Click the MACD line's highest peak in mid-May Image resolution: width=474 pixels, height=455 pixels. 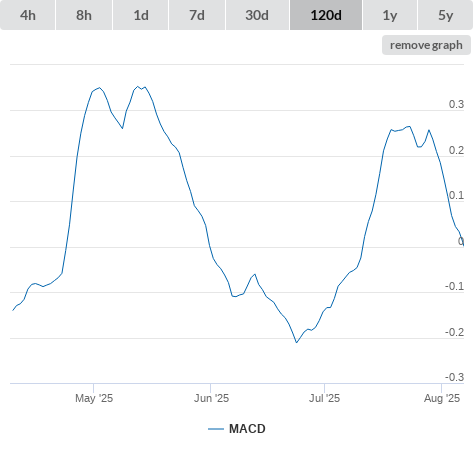click(x=138, y=87)
